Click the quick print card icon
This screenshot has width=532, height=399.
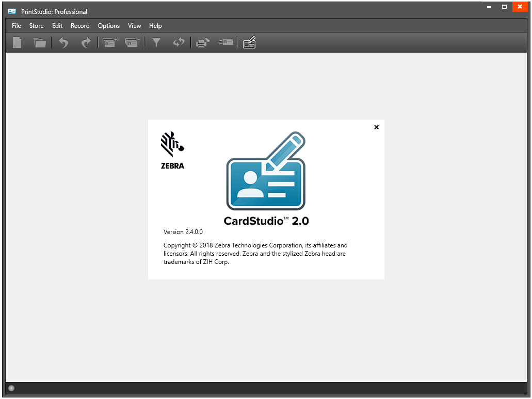click(225, 42)
